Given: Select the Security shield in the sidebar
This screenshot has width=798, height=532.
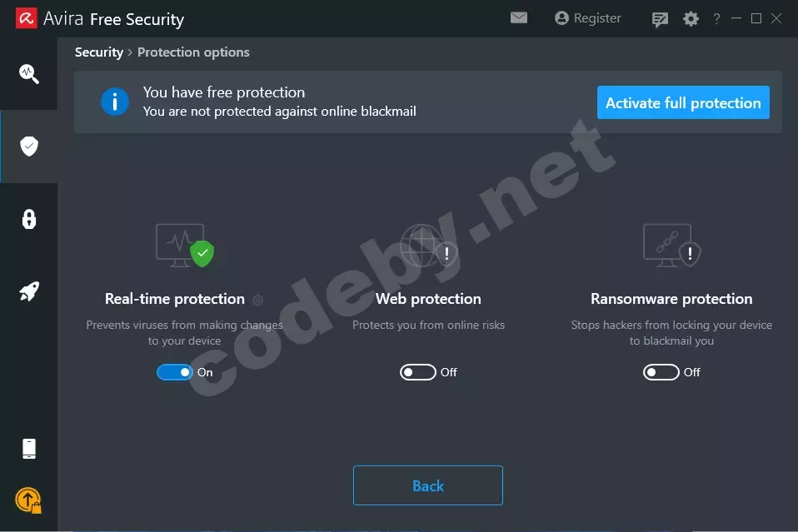Looking at the screenshot, I should pos(29,146).
